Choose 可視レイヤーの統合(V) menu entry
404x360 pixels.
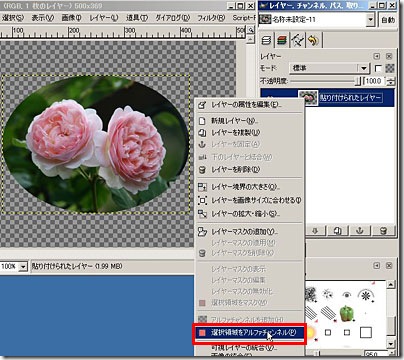click(249, 347)
